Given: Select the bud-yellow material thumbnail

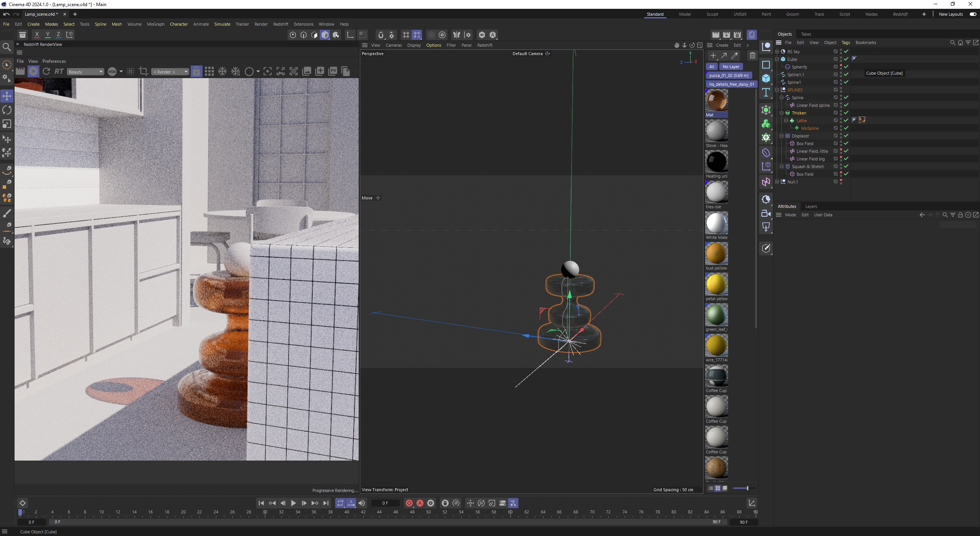Looking at the screenshot, I should point(716,253).
